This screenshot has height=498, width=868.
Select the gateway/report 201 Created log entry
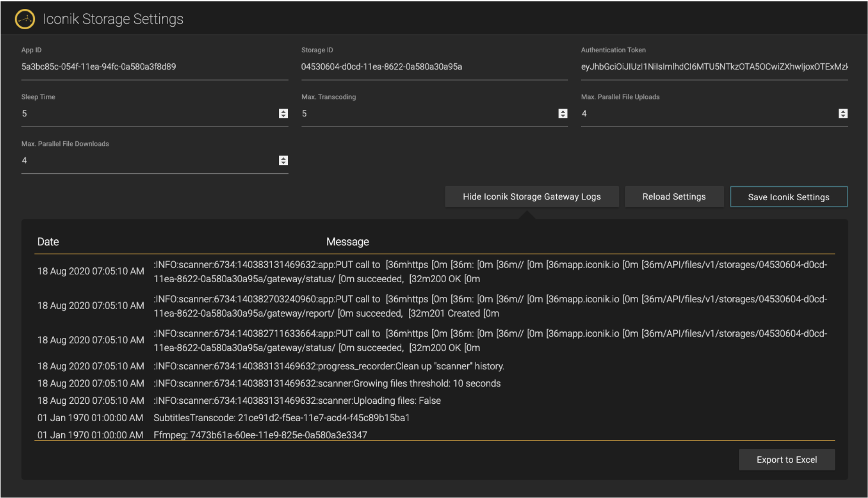pyautogui.click(x=434, y=306)
